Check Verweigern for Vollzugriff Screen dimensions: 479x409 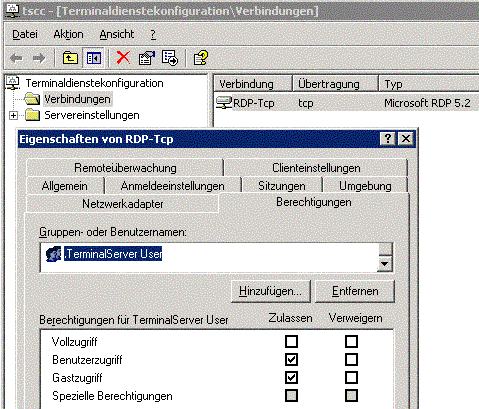(351, 342)
